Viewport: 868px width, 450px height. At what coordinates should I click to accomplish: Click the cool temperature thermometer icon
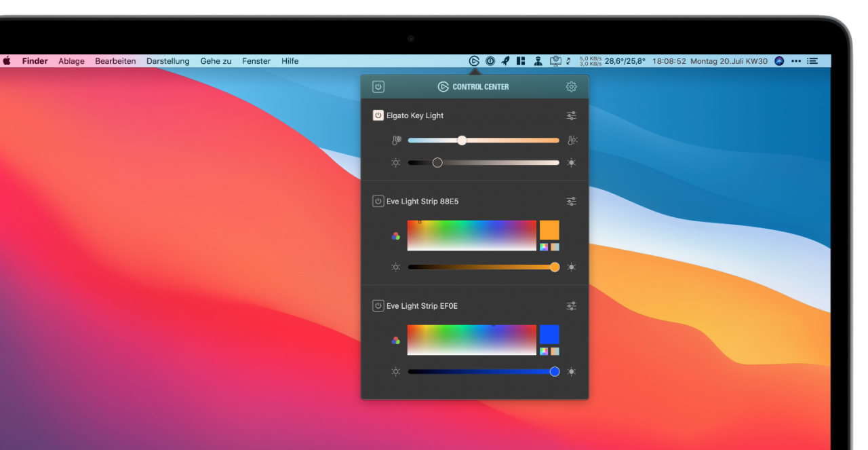coord(397,140)
